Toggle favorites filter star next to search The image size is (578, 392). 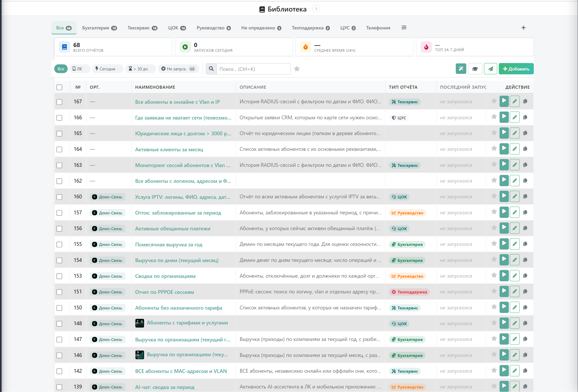coord(297,69)
